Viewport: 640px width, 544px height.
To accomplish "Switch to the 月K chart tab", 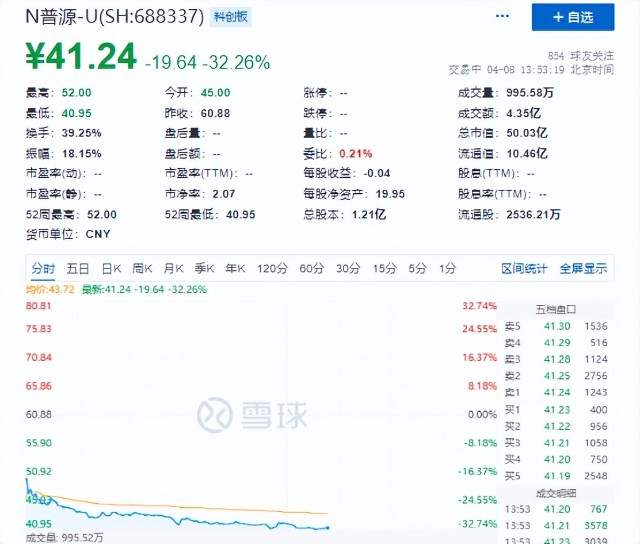I will pyautogui.click(x=173, y=269).
